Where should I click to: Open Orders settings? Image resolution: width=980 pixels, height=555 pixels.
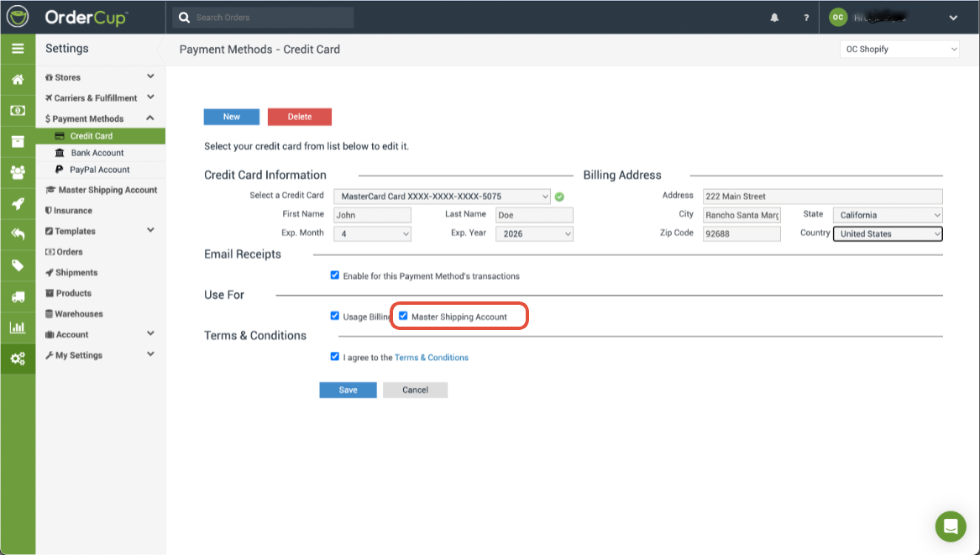64,252
